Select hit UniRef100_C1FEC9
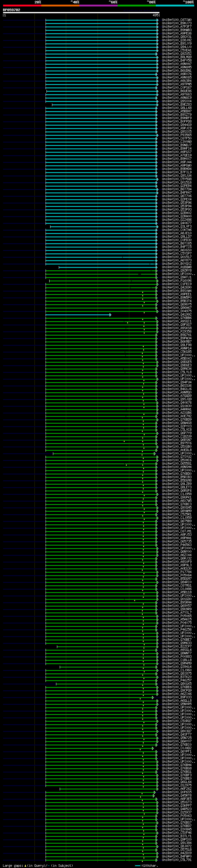The width and height of the screenshot is (197, 868). [x=177, y=284]
